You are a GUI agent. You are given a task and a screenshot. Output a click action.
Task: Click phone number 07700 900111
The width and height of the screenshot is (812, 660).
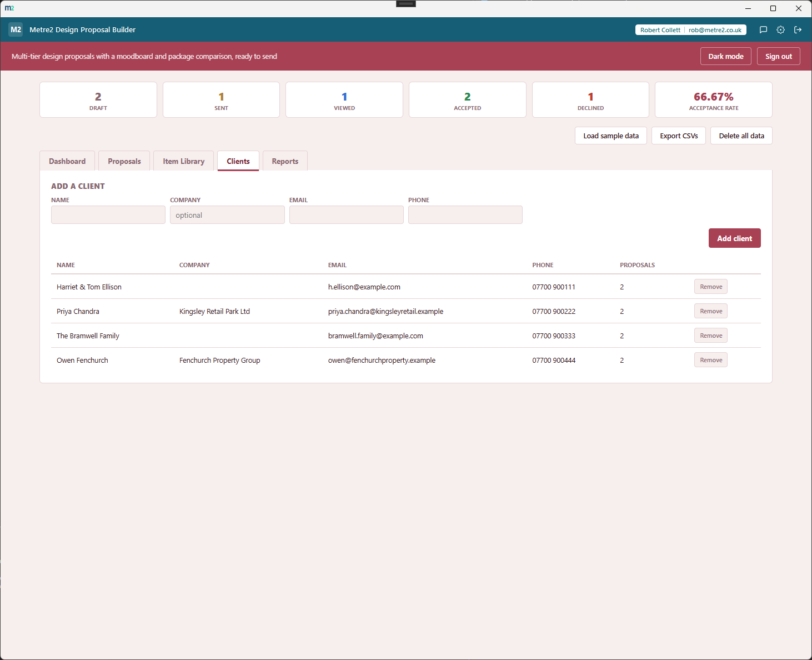(554, 287)
